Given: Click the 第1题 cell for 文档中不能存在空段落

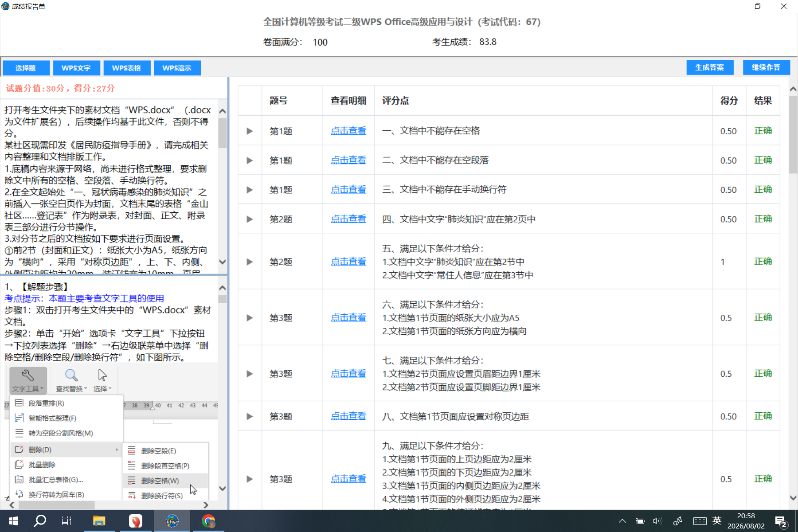Looking at the screenshot, I should [x=281, y=160].
